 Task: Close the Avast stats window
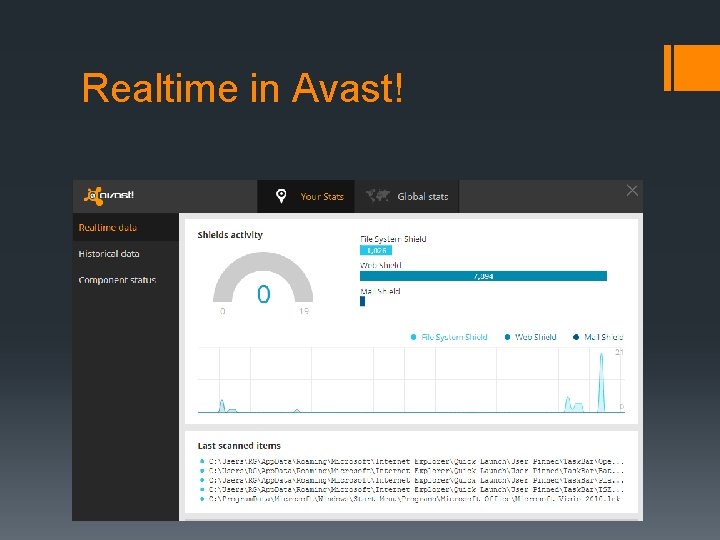(x=632, y=191)
